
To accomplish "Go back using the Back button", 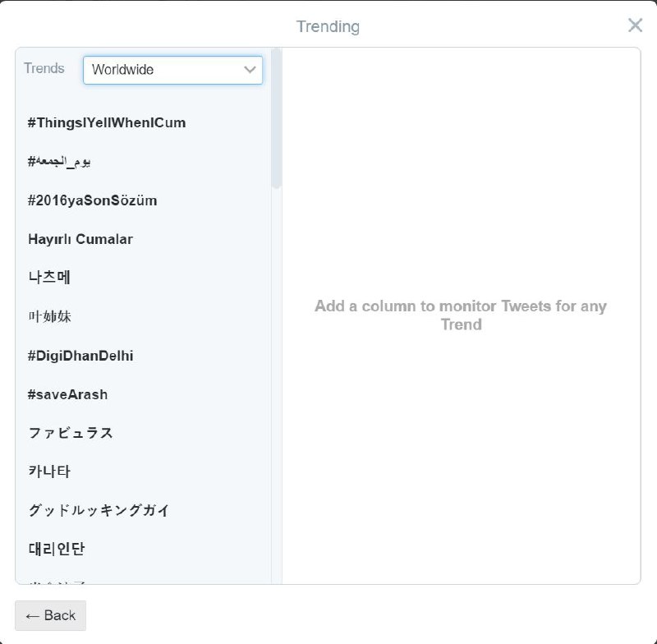I will pos(50,615).
